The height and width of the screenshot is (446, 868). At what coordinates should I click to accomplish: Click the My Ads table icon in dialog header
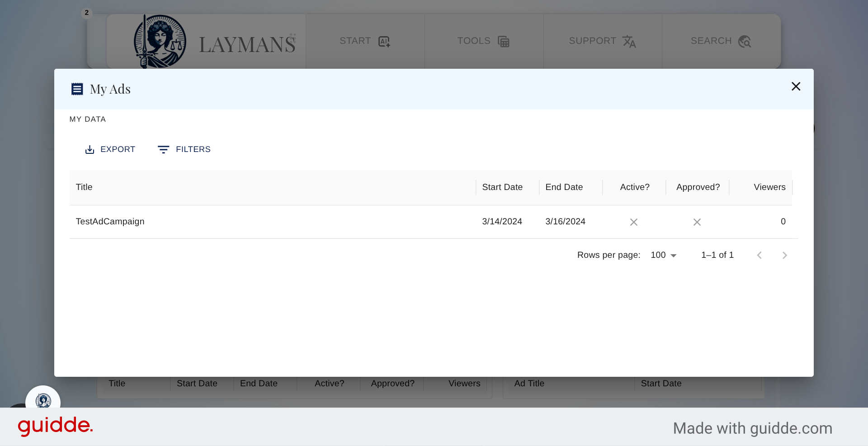coord(77,89)
